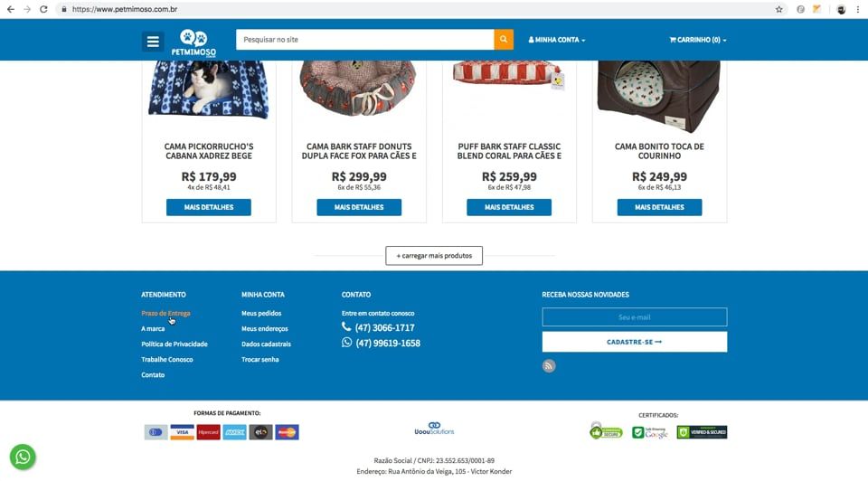Click the PetMimoso logo

(x=193, y=42)
